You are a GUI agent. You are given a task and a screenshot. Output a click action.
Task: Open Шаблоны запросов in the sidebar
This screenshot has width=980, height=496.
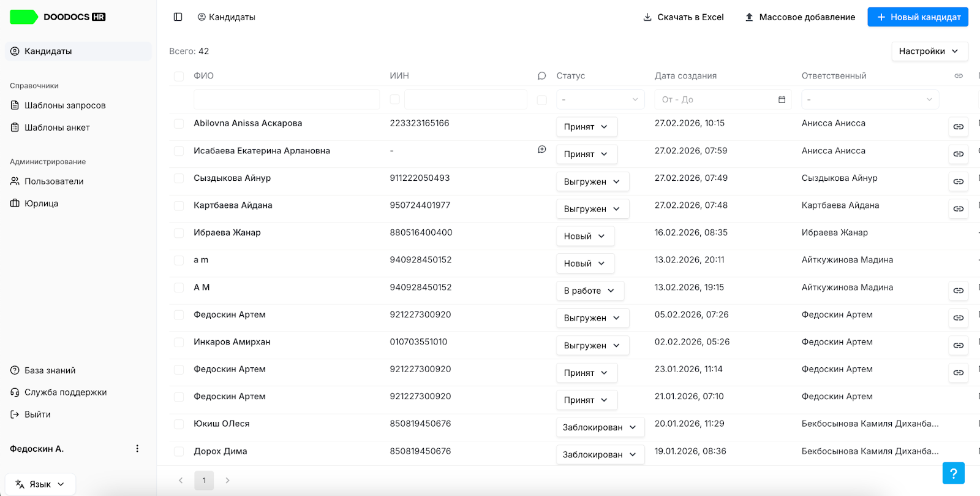point(65,105)
